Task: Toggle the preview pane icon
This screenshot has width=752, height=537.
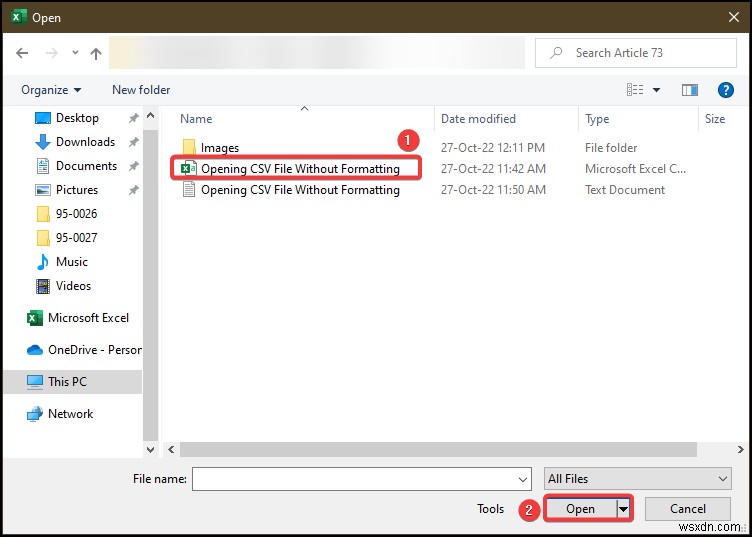Action: pyautogui.click(x=690, y=90)
